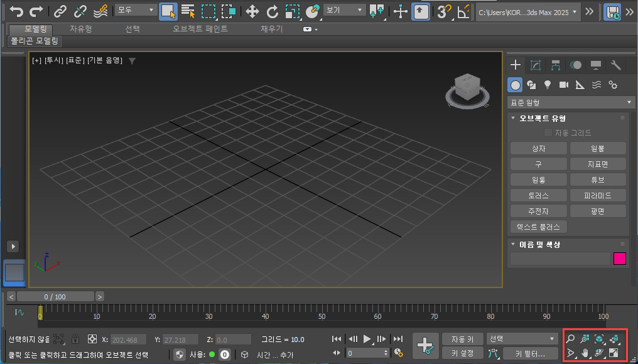
Task: Switch to the 자유형 ribbon tab
Action: (x=81, y=29)
